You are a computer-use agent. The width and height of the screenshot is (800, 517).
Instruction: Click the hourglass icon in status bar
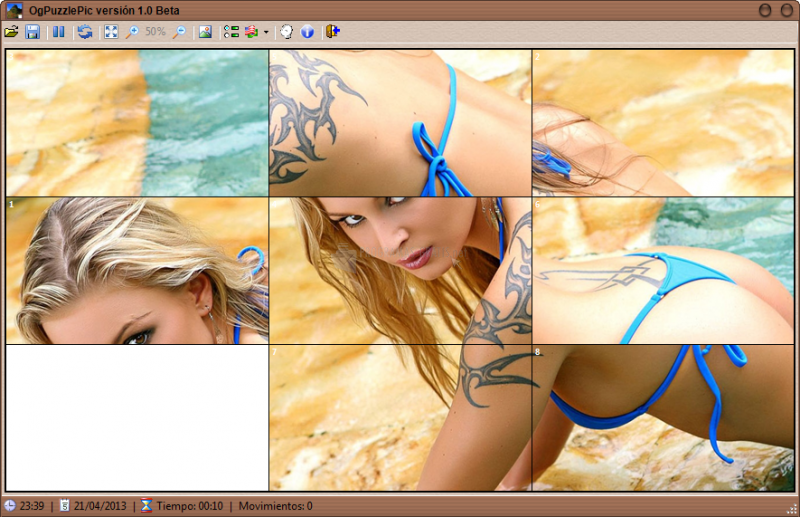click(x=146, y=506)
